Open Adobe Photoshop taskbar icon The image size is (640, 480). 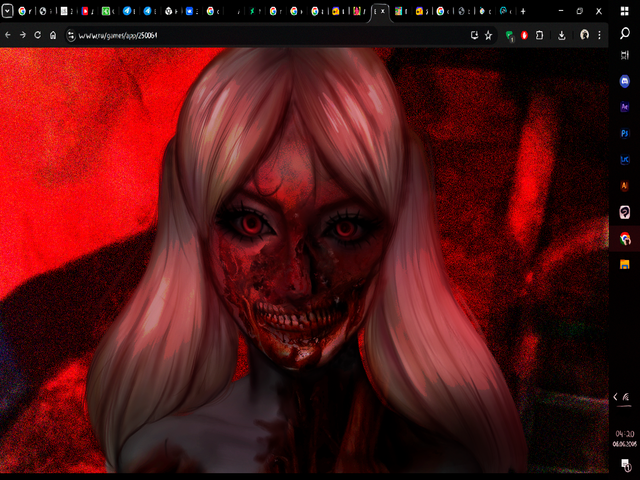[x=625, y=133]
